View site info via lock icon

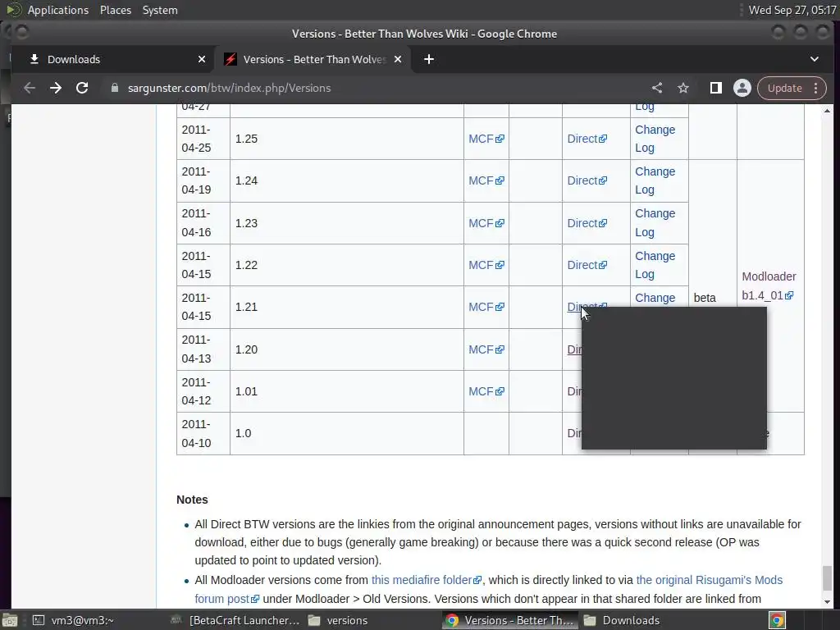[114, 88]
